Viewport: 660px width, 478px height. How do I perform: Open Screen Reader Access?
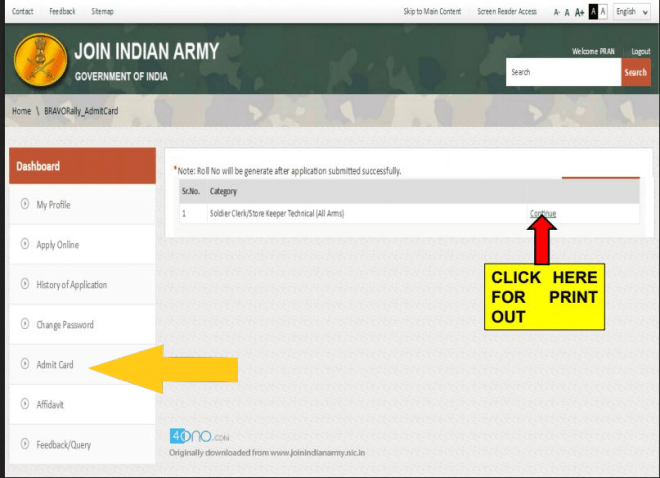click(507, 11)
